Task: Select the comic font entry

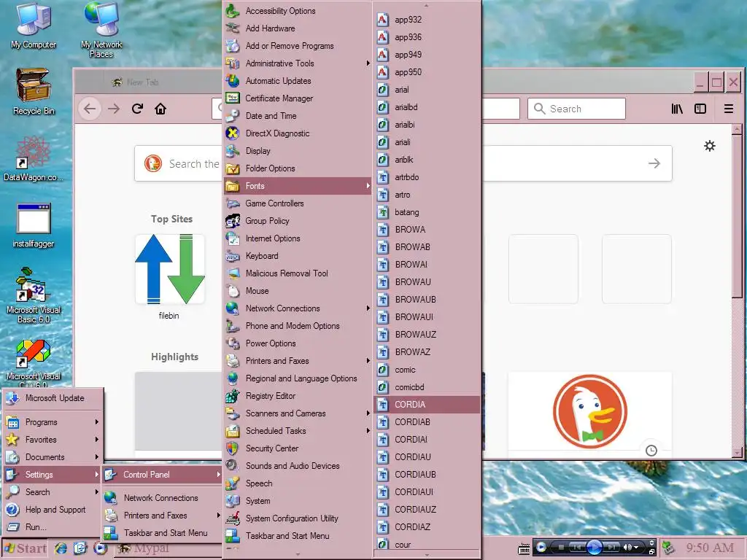Action: (x=427, y=370)
